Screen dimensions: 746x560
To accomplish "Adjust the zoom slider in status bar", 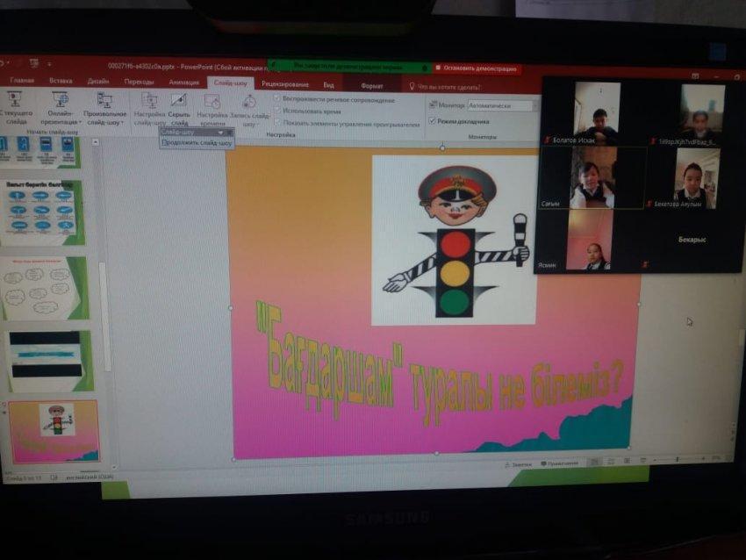I will click(x=679, y=459).
